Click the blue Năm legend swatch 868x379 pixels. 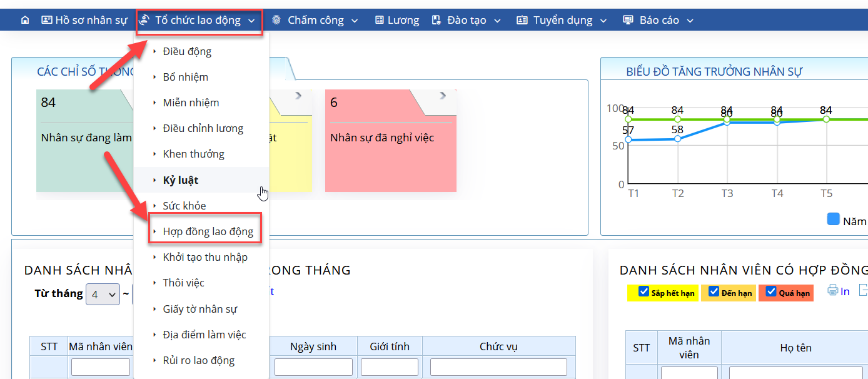[833, 219]
